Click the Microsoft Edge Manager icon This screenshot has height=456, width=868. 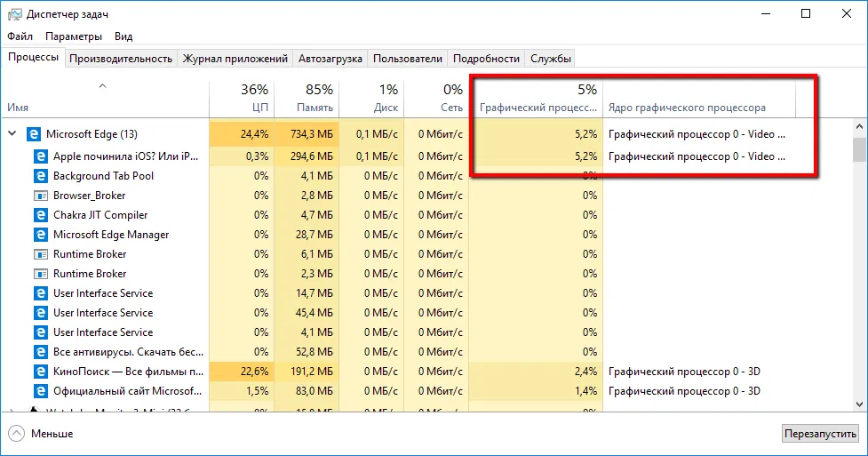point(41,235)
